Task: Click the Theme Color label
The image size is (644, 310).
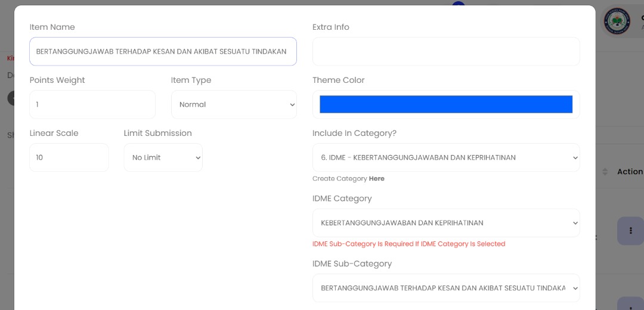Action: [x=339, y=80]
